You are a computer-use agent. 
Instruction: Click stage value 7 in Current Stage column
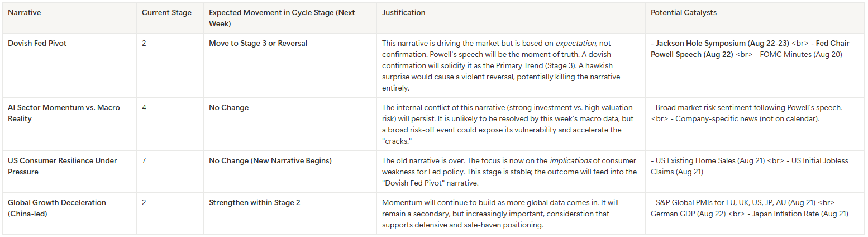point(144,160)
